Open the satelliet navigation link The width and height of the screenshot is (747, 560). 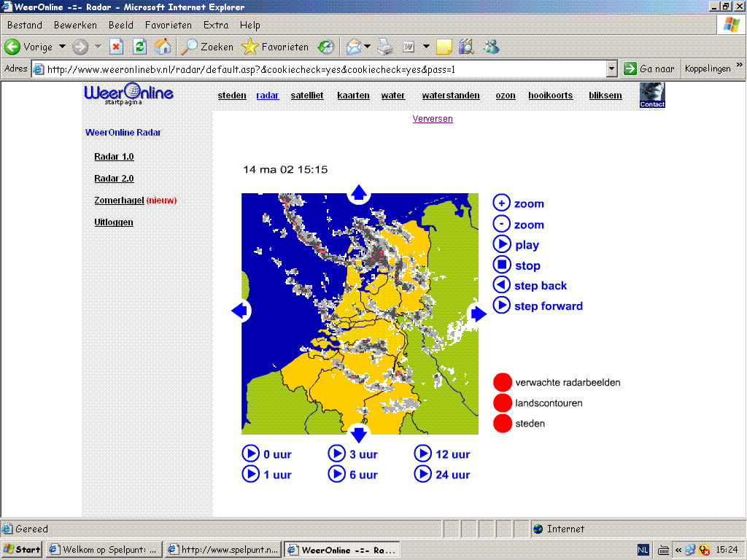tap(307, 96)
